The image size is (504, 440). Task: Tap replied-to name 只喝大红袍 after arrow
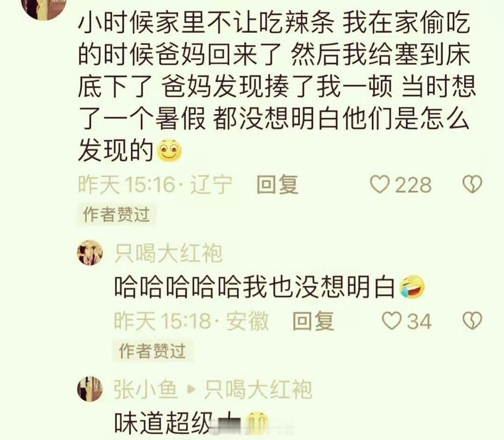[258, 389]
